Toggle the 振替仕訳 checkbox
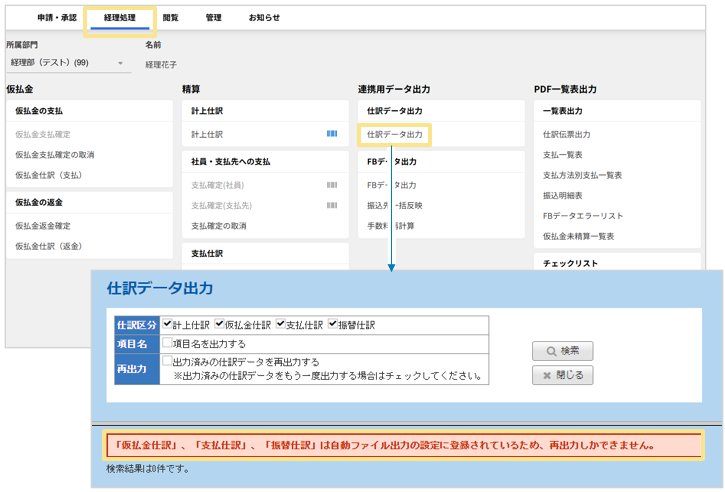This screenshot has height=492, width=725. (x=333, y=325)
